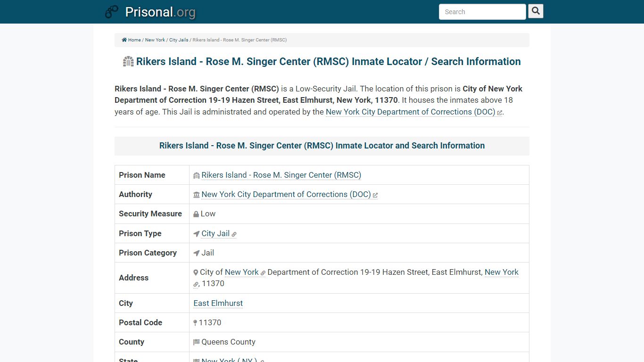
Task: Click the Address label cell
Action: pyautogui.click(x=152, y=278)
